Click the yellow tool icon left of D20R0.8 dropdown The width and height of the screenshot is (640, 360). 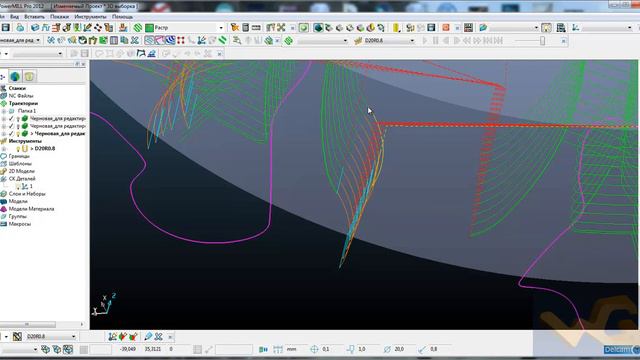358,40
